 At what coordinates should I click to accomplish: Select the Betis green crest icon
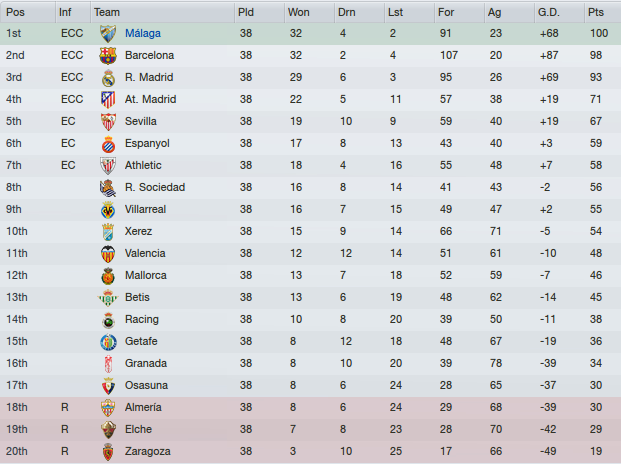108,298
